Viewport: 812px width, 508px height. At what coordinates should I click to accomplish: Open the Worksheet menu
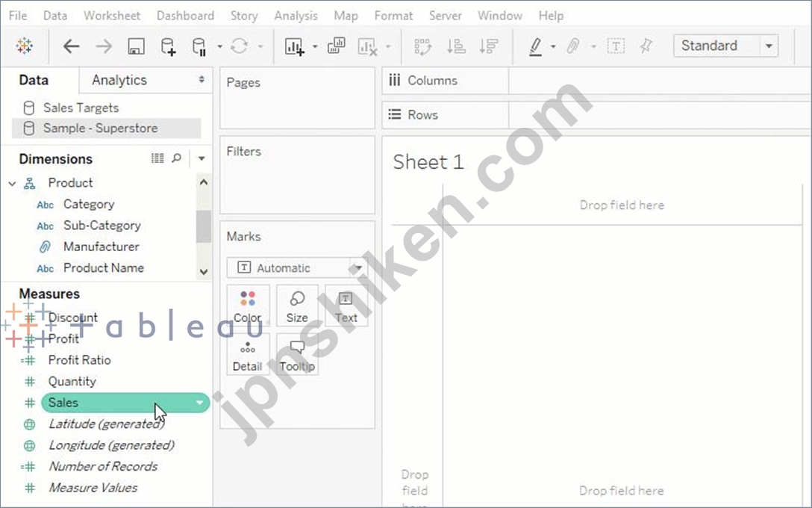112,16
